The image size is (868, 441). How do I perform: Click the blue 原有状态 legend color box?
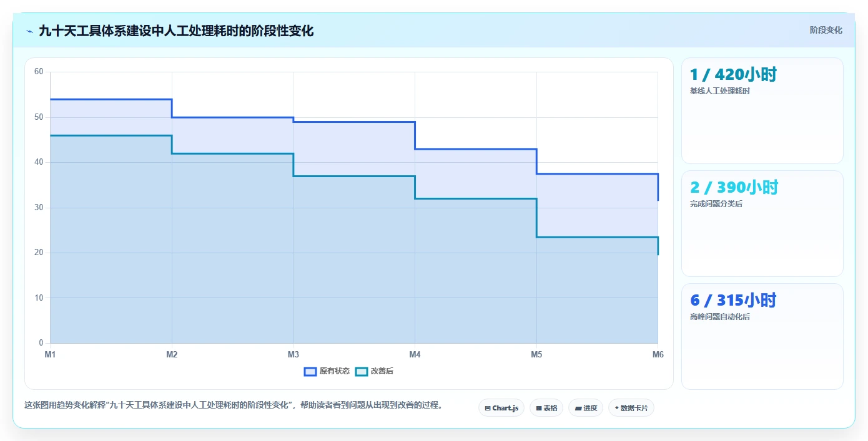pos(310,371)
